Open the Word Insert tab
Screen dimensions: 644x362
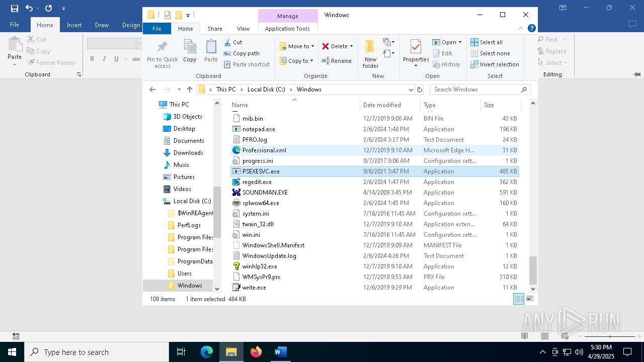pos(74,25)
